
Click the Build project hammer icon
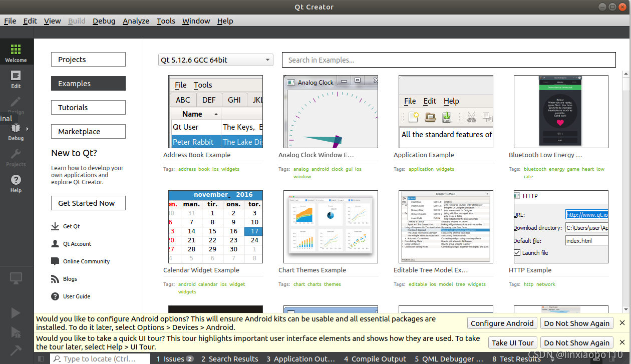pos(16,350)
